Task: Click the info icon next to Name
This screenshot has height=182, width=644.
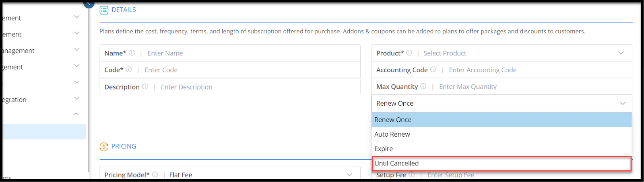Action: coord(132,53)
